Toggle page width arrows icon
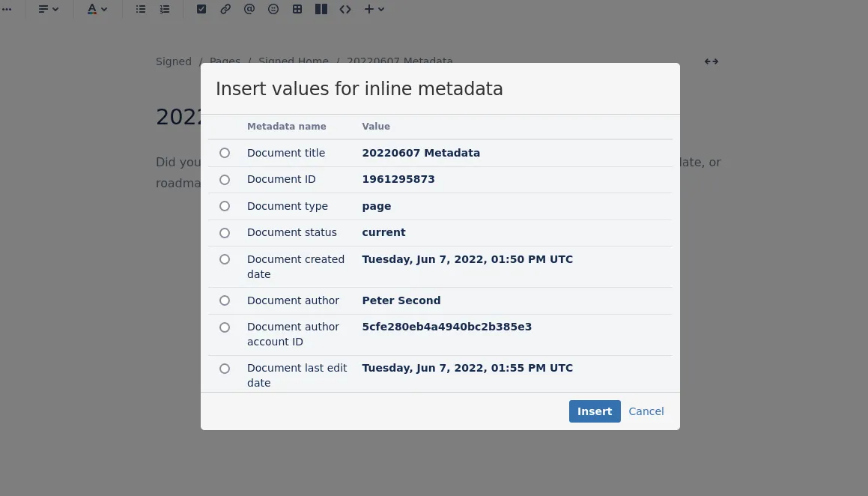This screenshot has width=868, height=496. (711, 61)
